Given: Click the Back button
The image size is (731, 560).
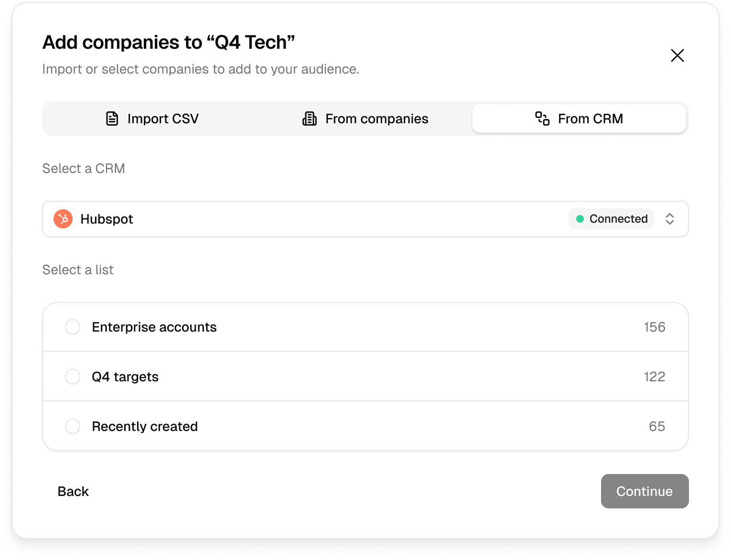Looking at the screenshot, I should pyautogui.click(x=73, y=491).
